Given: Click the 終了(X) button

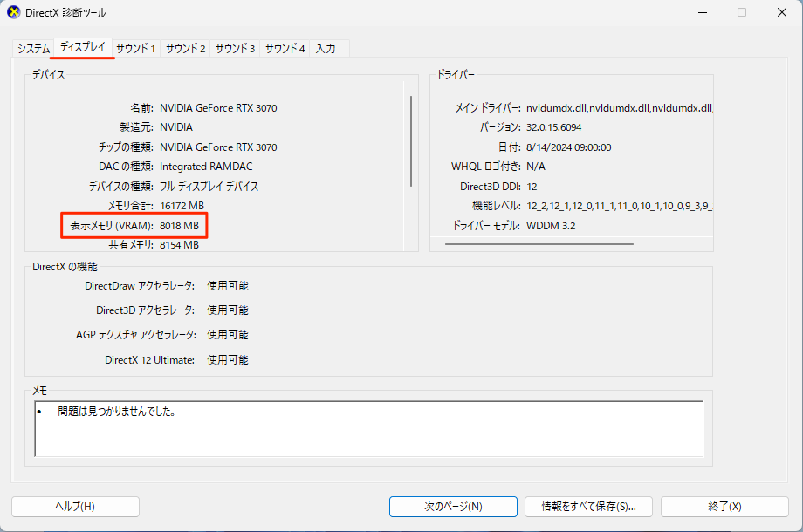Looking at the screenshot, I should (x=724, y=507).
